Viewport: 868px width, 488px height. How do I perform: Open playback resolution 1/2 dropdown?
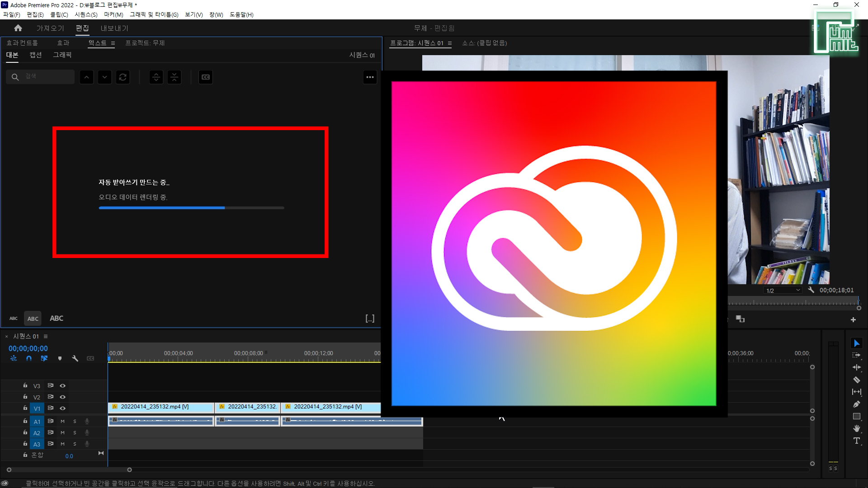tap(783, 291)
